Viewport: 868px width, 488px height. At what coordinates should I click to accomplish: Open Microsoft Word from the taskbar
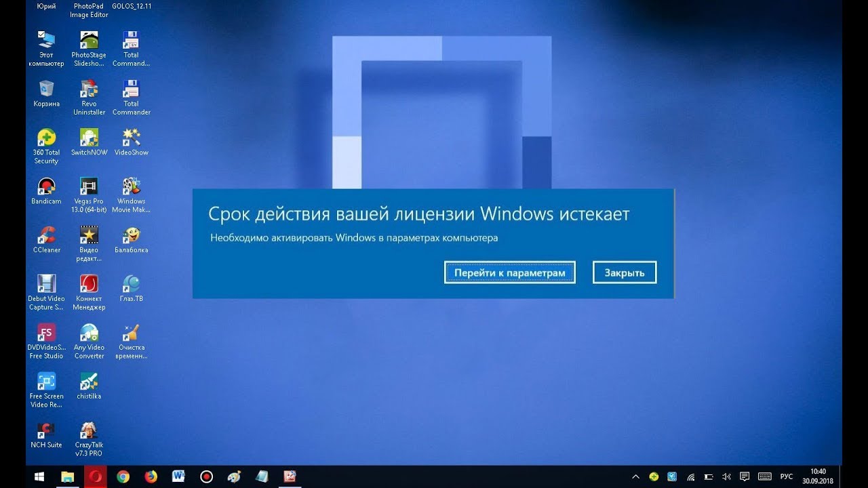pos(178,476)
